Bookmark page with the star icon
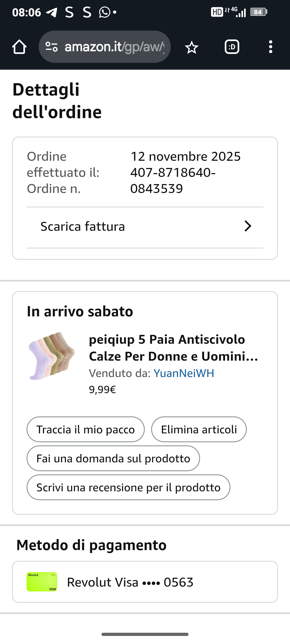The height and width of the screenshot is (644, 290). pyautogui.click(x=191, y=47)
